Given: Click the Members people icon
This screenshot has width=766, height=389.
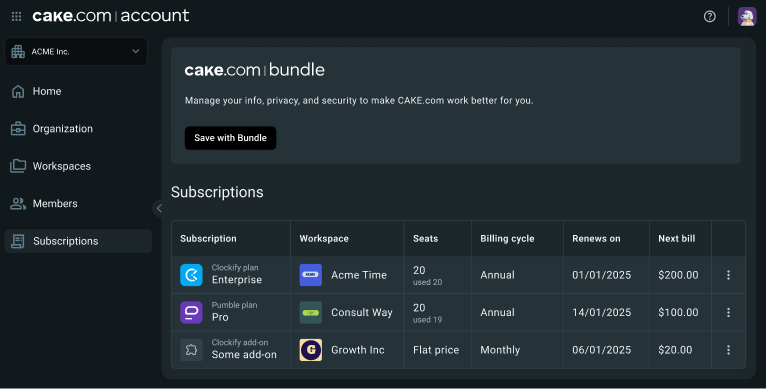Looking at the screenshot, I should pyautogui.click(x=18, y=204).
